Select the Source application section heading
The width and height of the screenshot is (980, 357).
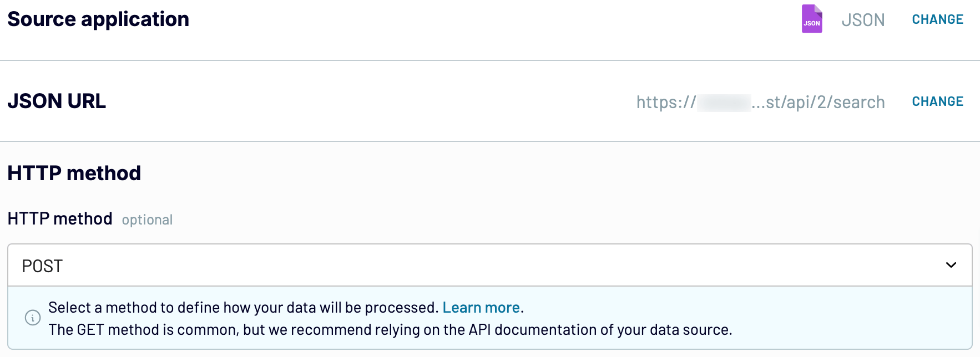[x=98, y=19]
